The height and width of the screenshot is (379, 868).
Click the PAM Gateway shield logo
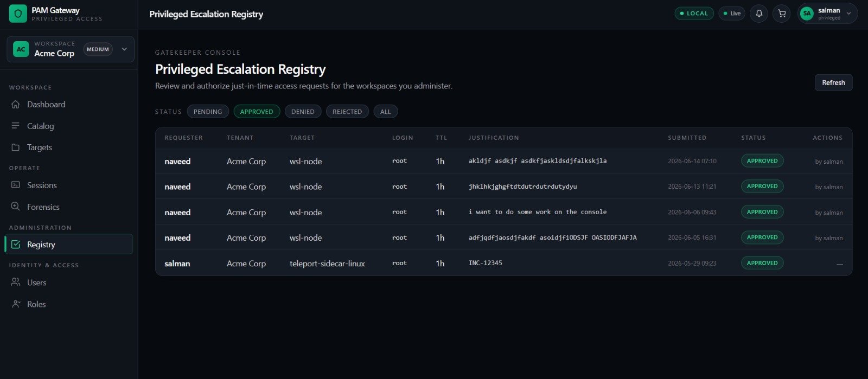(x=18, y=14)
